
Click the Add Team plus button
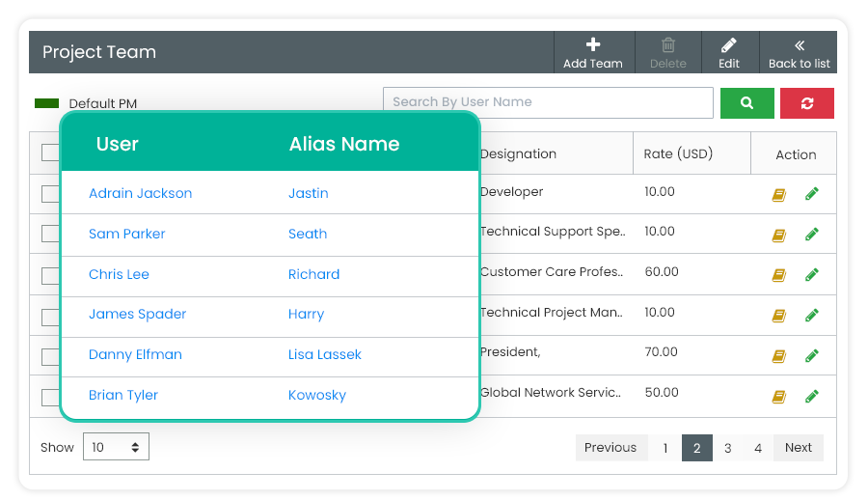[x=593, y=53]
